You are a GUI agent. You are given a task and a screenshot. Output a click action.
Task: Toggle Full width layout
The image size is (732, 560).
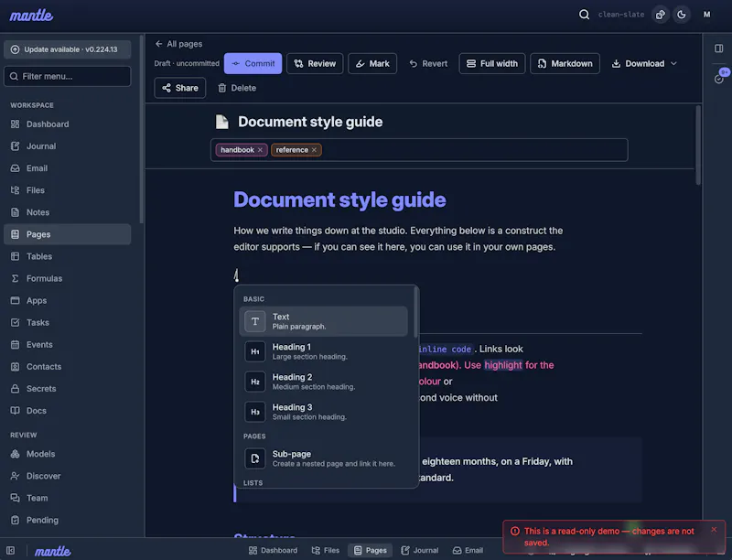[x=492, y=63]
